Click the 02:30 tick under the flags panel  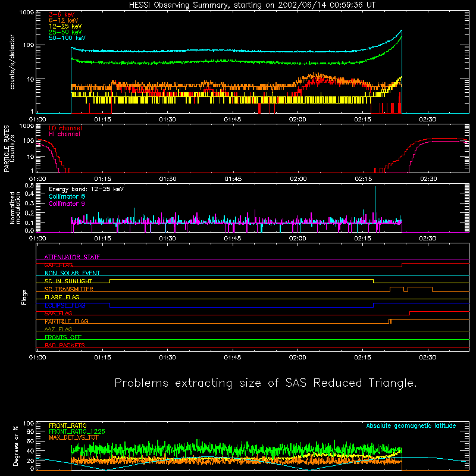pos(427,358)
